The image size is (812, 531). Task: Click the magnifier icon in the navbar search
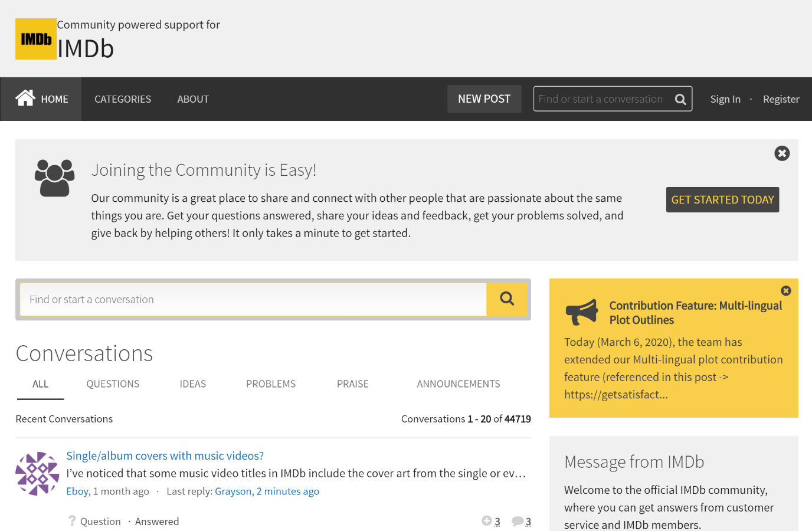[x=680, y=99]
